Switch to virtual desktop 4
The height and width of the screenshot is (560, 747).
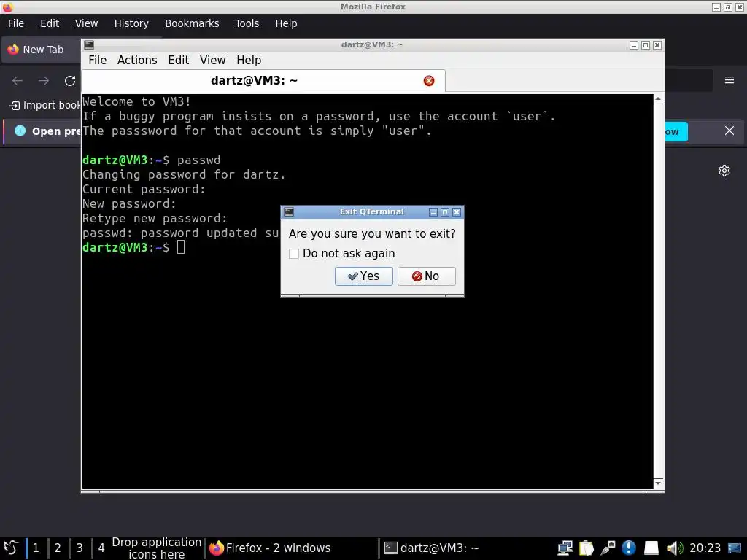(101, 548)
